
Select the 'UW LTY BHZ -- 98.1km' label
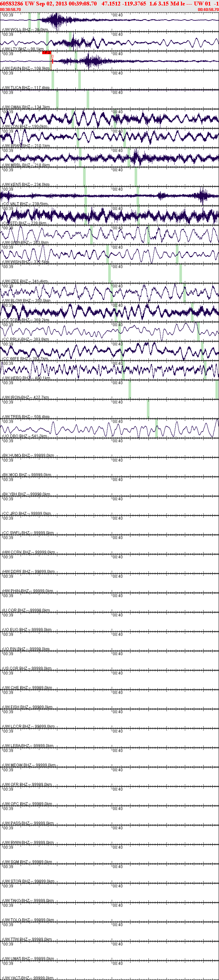pyautogui.click(x=24, y=49)
